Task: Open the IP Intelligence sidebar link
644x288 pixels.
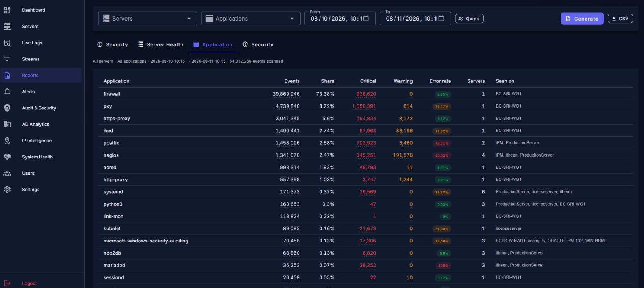Action: (41, 141)
